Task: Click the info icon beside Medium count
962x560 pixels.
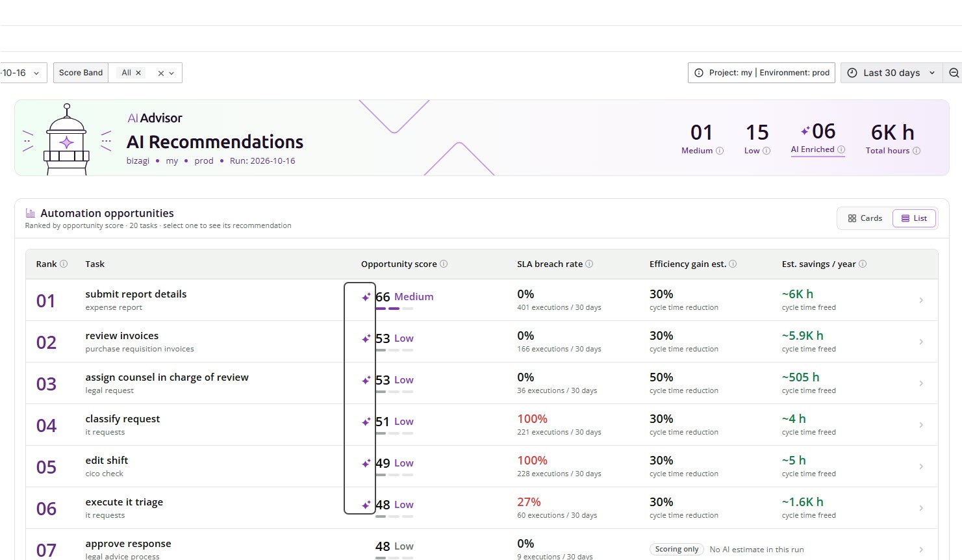Action: [x=720, y=151]
